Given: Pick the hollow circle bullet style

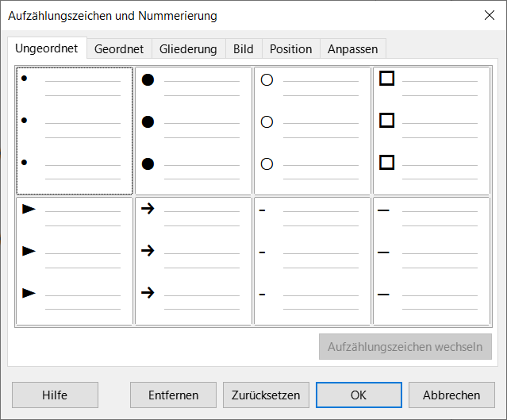Looking at the screenshot, I should pos(313,131).
